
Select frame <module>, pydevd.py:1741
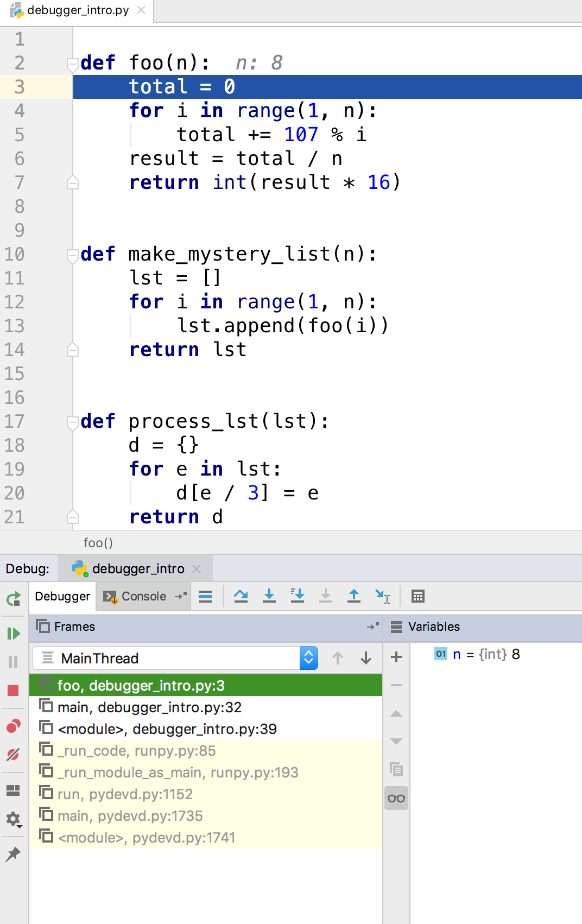point(206,837)
